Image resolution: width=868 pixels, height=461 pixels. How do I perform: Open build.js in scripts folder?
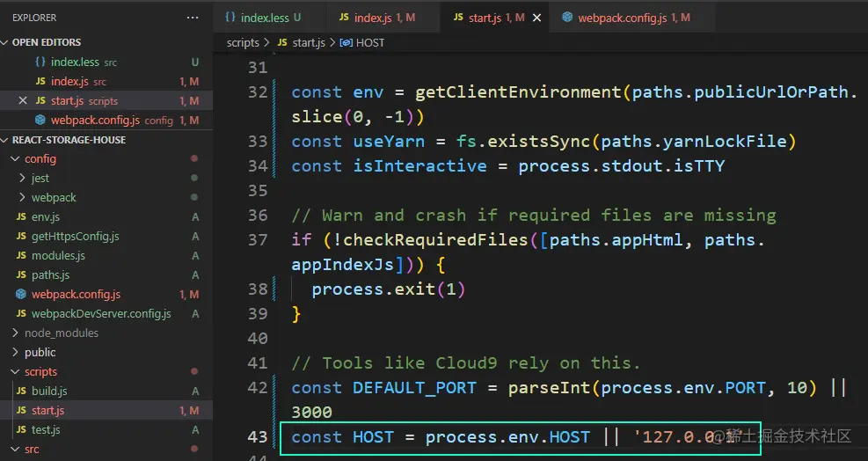(x=106, y=391)
